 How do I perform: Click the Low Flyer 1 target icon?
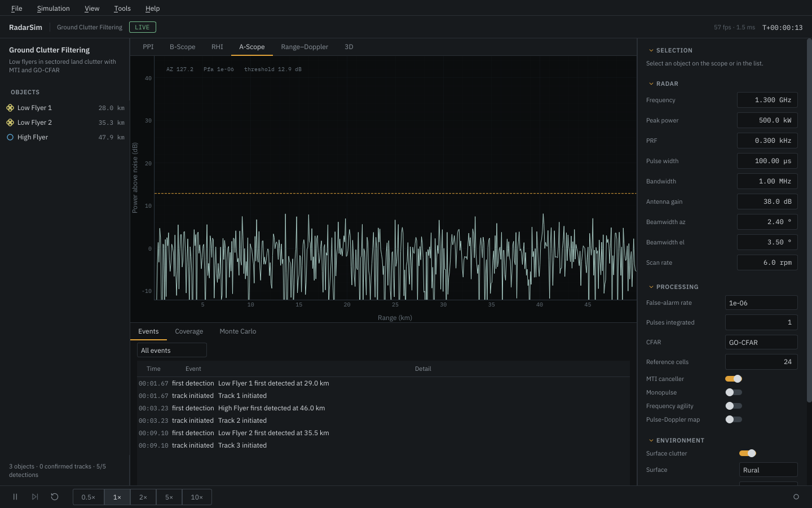[x=10, y=108]
